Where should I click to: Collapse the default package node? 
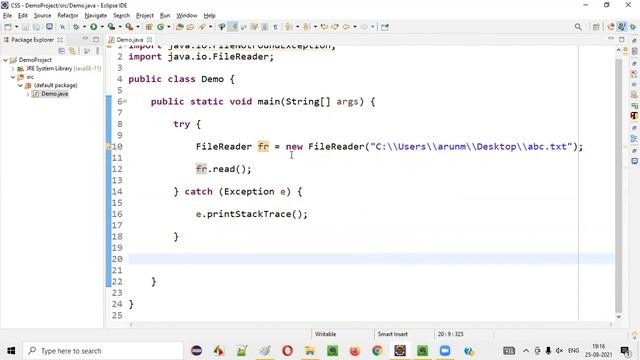click(20, 85)
